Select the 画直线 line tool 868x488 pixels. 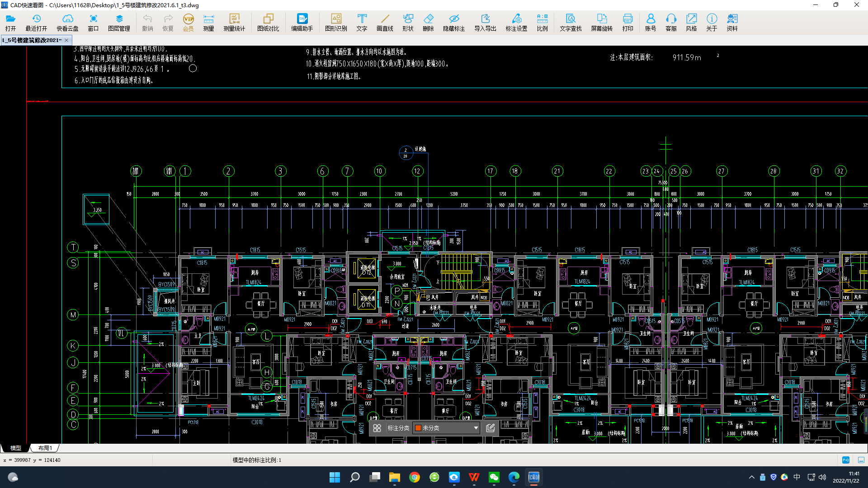click(385, 22)
